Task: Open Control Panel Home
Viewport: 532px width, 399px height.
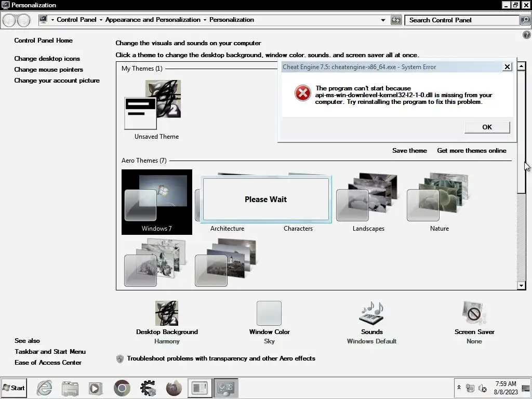Action: [x=44, y=41]
